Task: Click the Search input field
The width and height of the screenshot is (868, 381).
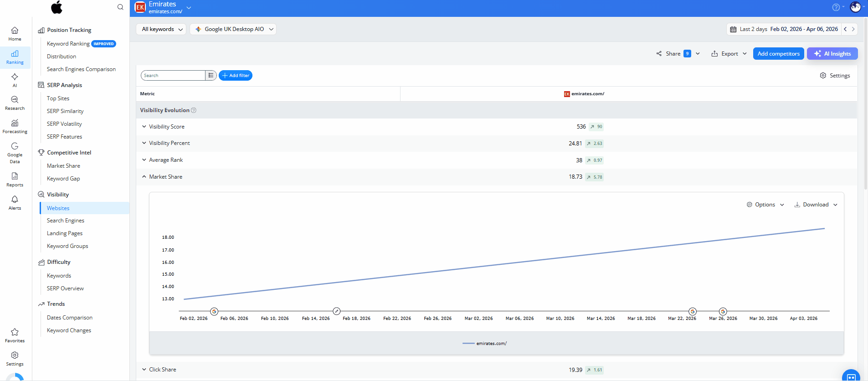Action: (173, 76)
